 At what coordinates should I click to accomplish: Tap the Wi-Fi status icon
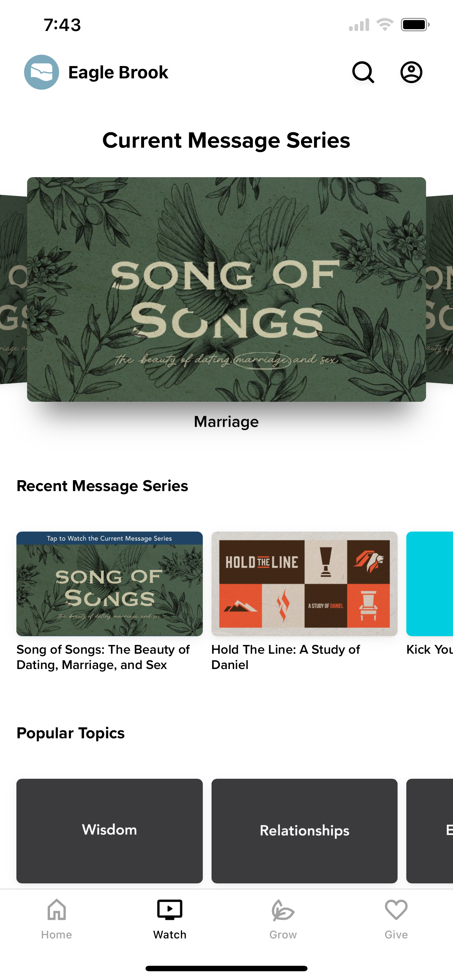385,25
